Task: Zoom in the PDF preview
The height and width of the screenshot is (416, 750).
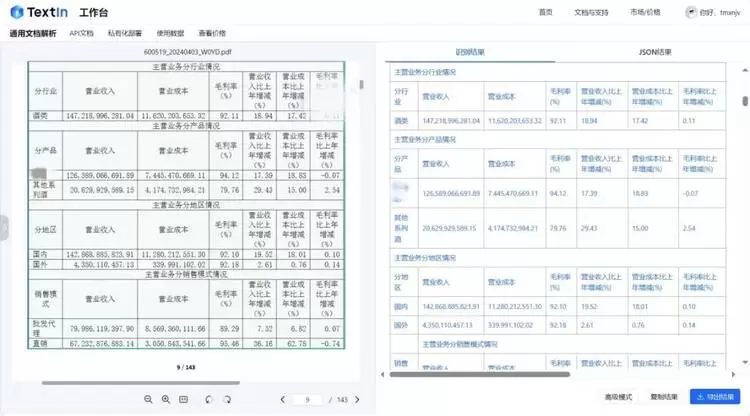Action: 166,399
